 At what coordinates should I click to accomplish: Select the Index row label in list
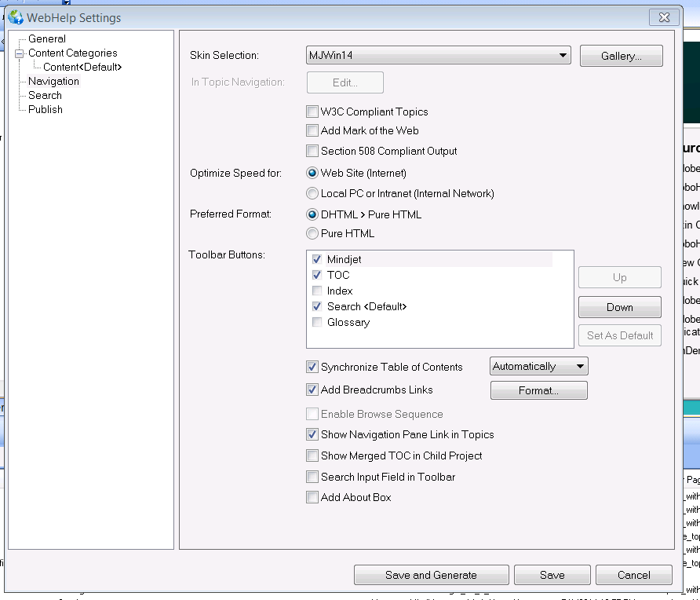tap(340, 291)
